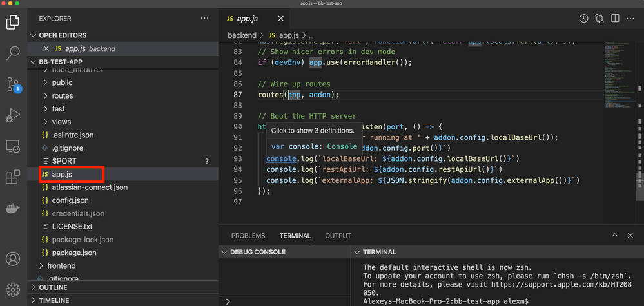Expand the frontend folder
Image resolution: width=644 pixels, height=306 pixels.
[x=61, y=265]
